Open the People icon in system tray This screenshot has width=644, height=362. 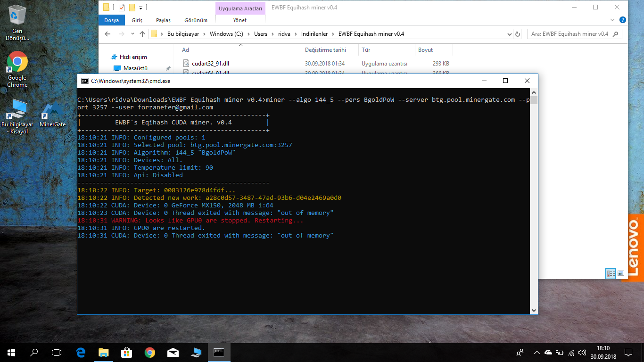tap(520, 352)
